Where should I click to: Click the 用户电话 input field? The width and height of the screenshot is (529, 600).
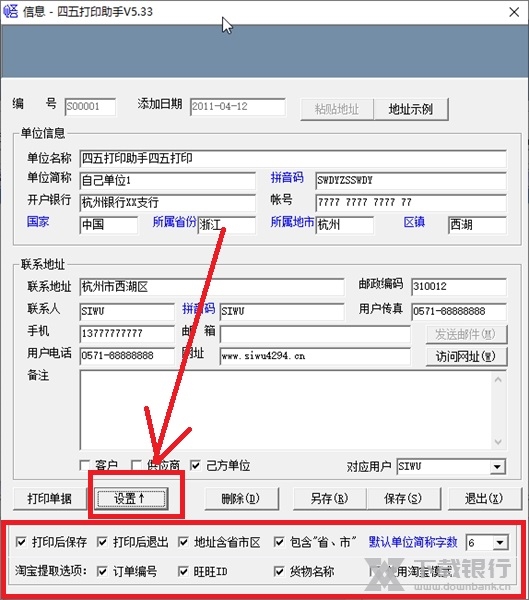point(127,356)
